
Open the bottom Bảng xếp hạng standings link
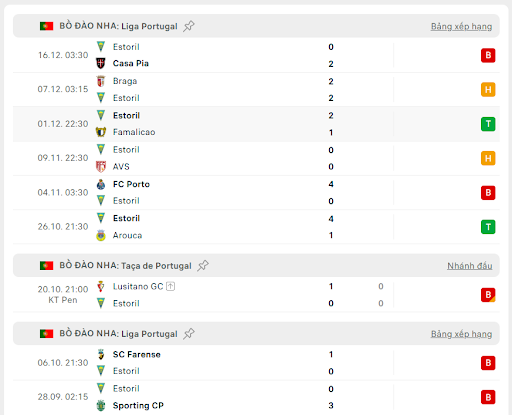coord(461,334)
